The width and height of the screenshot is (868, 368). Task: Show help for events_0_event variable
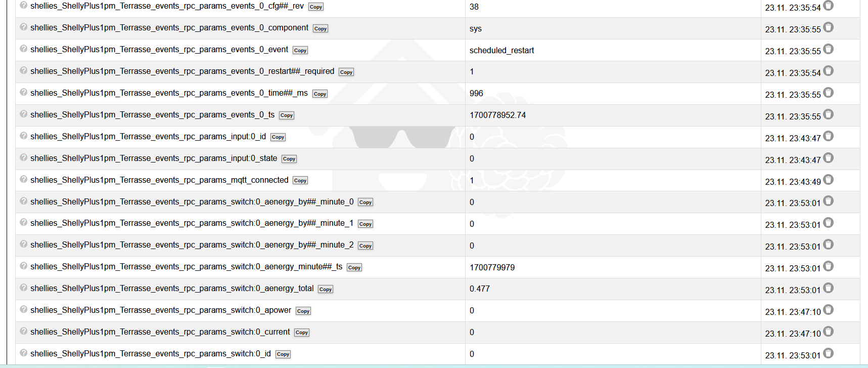(x=24, y=49)
